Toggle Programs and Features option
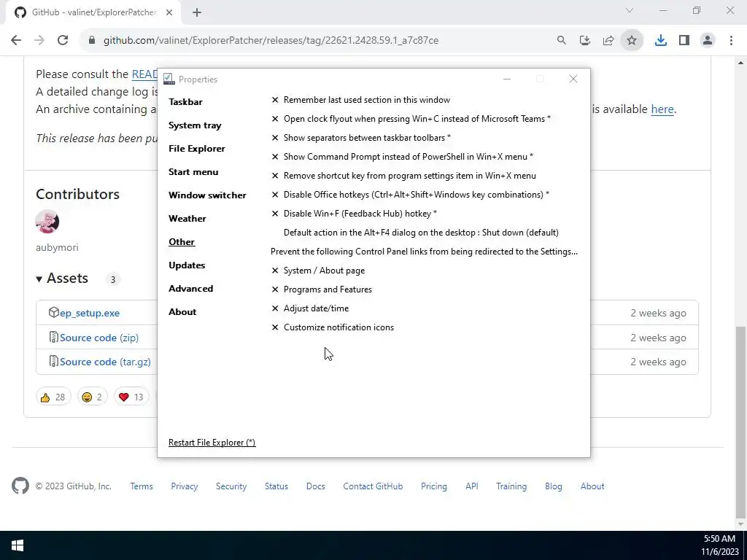This screenshot has width=747, height=560. coord(322,289)
